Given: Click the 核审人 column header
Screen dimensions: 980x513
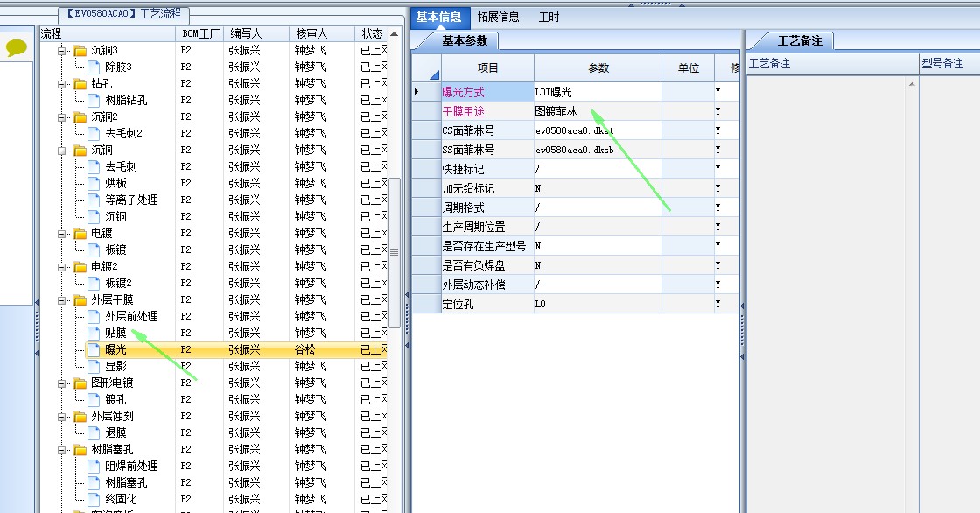Looking at the screenshot, I should (321, 34).
